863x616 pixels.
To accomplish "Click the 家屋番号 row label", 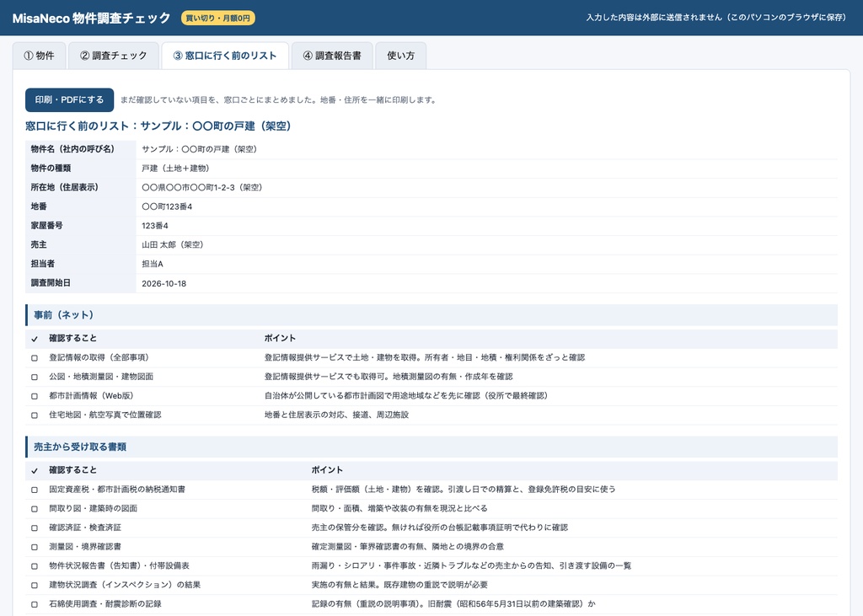I will 47,226.
